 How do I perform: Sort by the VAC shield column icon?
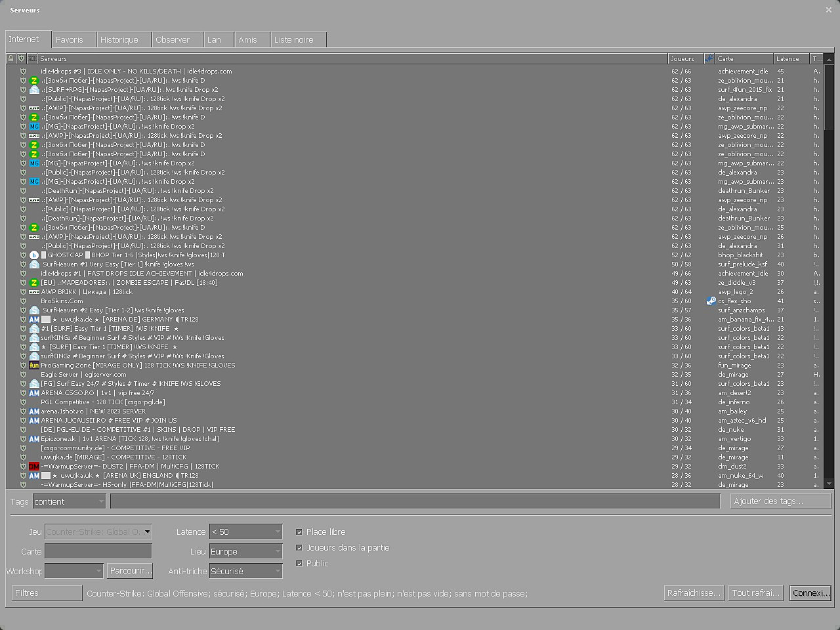[21, 58]
